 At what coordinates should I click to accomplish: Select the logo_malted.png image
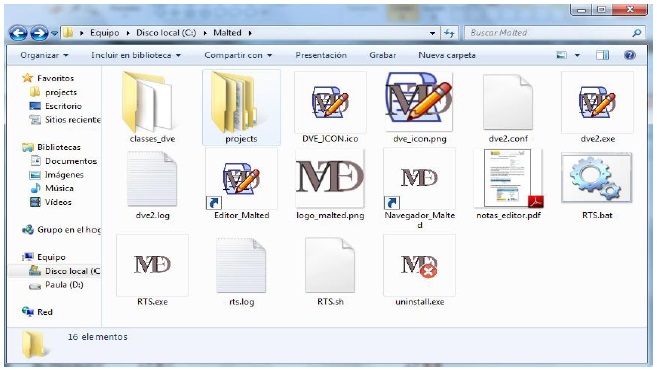[x=330, y=179]
